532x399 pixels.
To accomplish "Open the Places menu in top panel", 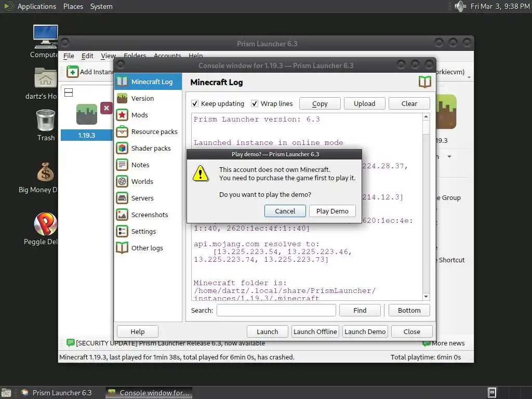I will [x=73, y=6].
